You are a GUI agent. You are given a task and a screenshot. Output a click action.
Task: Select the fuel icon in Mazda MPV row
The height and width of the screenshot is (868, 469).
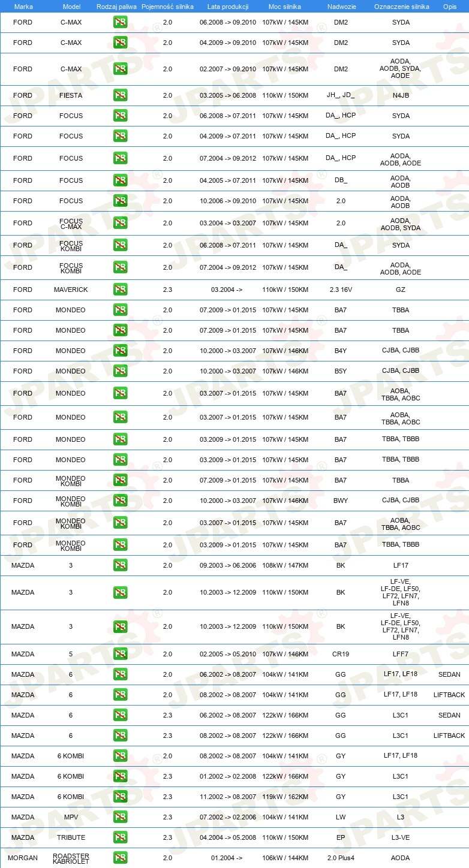click(x=120, y=817)
